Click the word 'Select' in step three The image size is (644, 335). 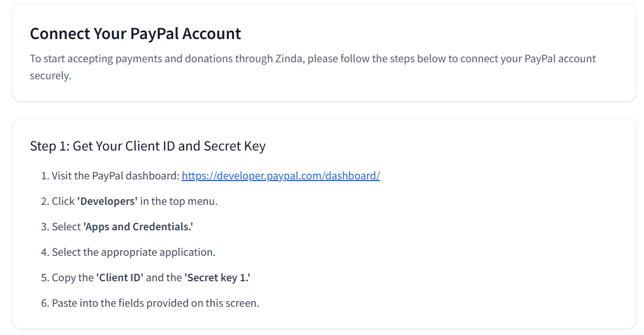(x=66, y=226)
